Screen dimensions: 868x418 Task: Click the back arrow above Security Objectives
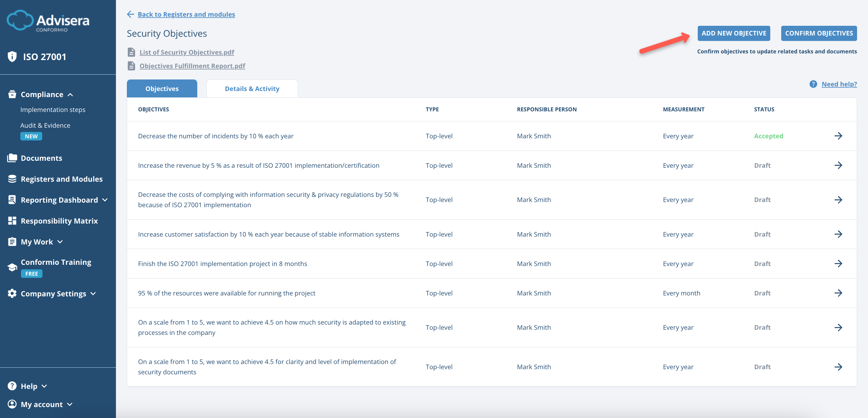pyautogui.click(x=131, y=14)
